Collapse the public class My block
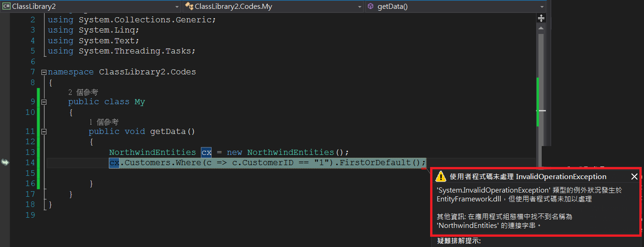644x247 pixels. click(44, 102)
